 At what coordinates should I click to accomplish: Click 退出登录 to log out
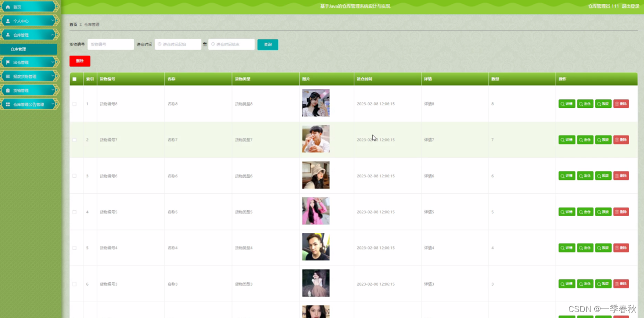click(x=631, y=6)
